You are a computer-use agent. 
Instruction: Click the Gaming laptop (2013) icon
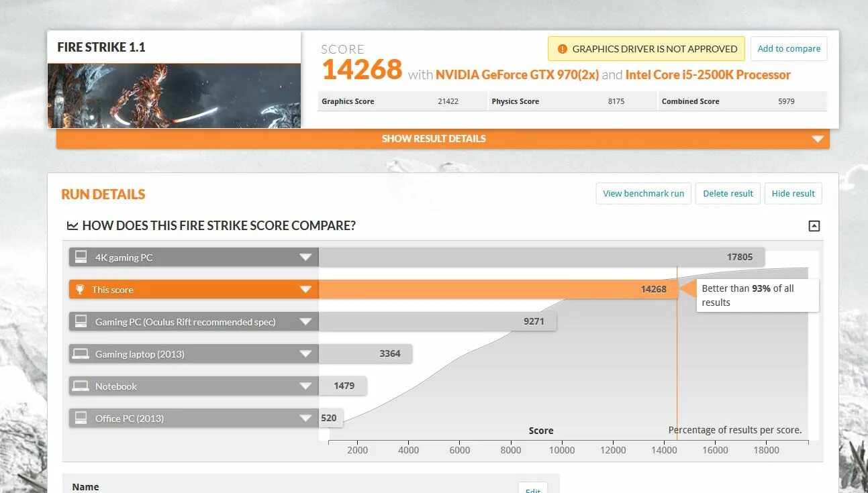[x=81, y=353]
